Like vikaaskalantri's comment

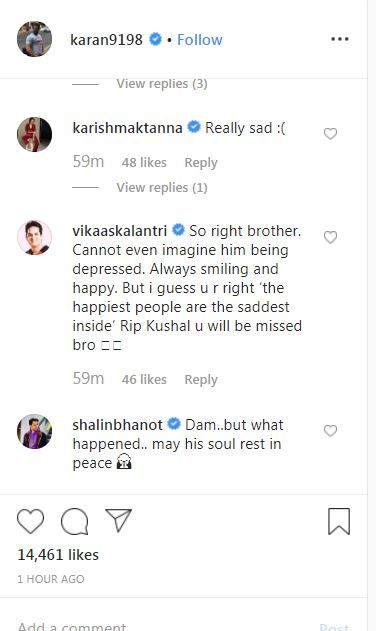[330, 237]
